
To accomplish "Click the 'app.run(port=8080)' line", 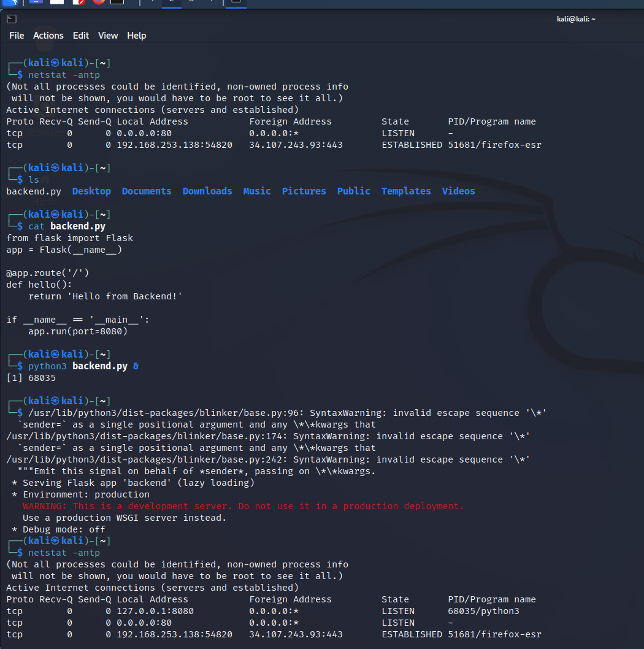I will [78, 331].
